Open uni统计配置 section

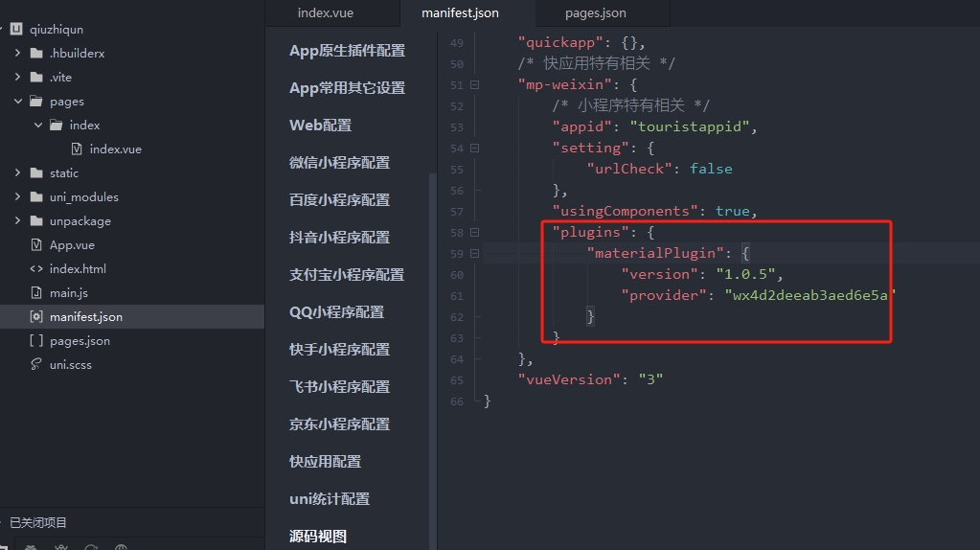pyautogui.click(x=330, y=499)
